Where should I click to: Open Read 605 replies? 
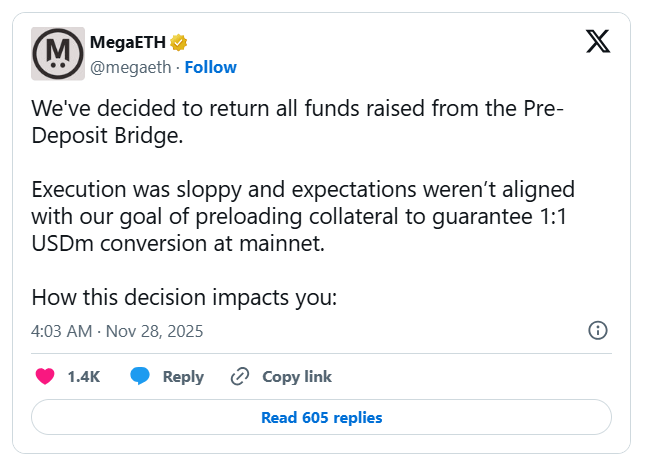(321, 417)
